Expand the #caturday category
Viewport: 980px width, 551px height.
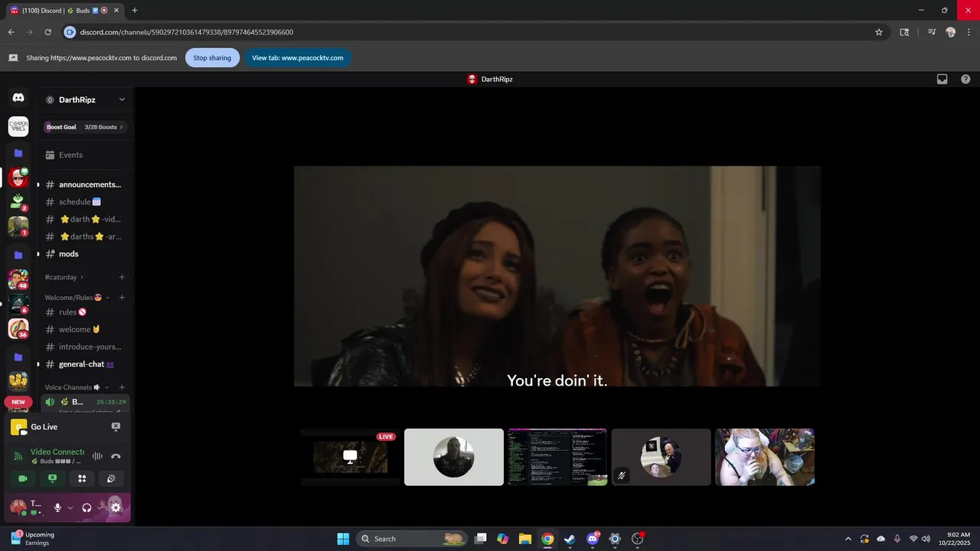[81, 277]
